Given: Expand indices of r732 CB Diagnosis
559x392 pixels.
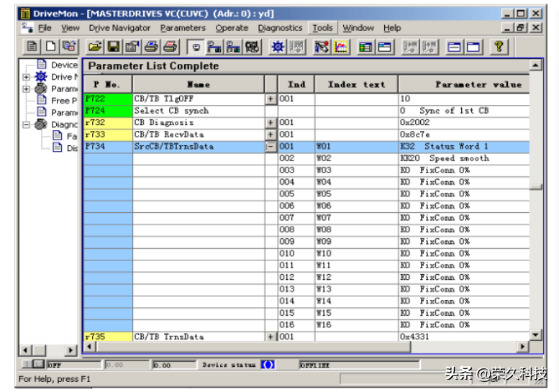Looking at the screenshot, I should click(x=271, y=122).
